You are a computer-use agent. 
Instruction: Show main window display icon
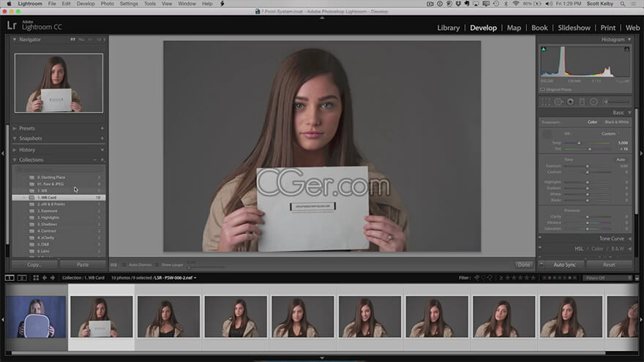click(9, 278)
